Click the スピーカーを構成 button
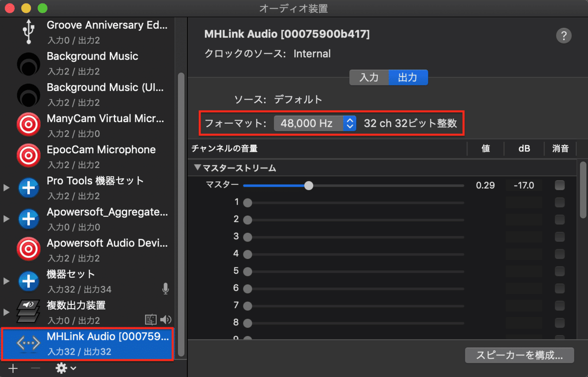 pyautogui.click(x=520, y=355)
